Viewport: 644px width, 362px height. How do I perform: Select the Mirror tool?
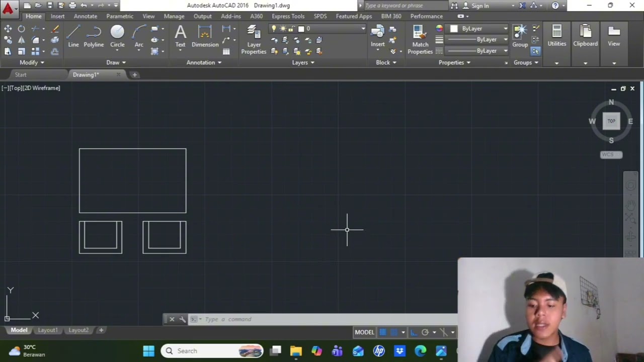21,40
